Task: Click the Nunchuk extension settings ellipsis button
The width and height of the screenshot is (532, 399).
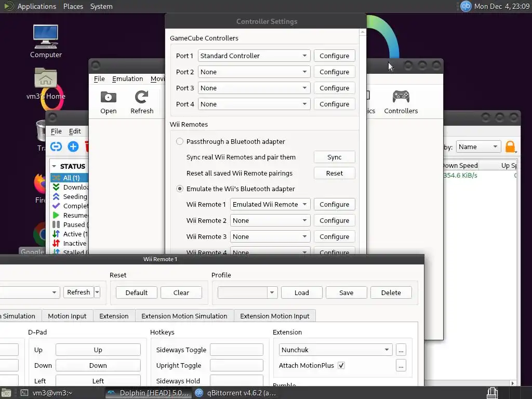Action: pyautogui.click(x=401, y=350)
